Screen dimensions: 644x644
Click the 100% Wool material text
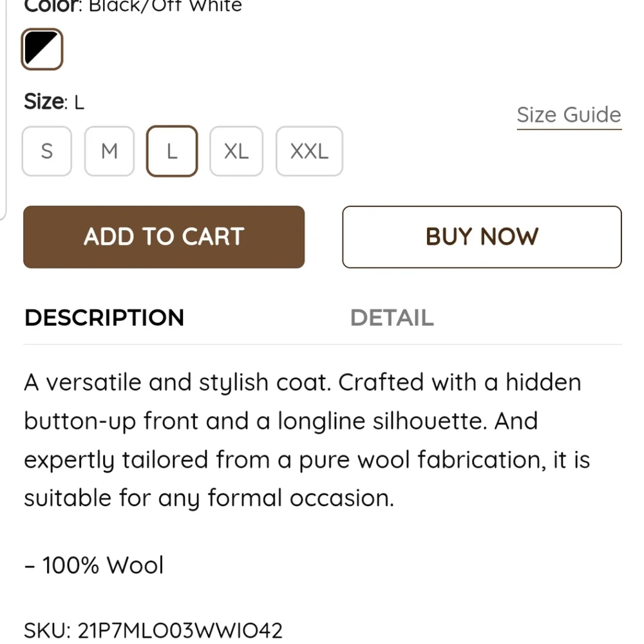(93, 565)
